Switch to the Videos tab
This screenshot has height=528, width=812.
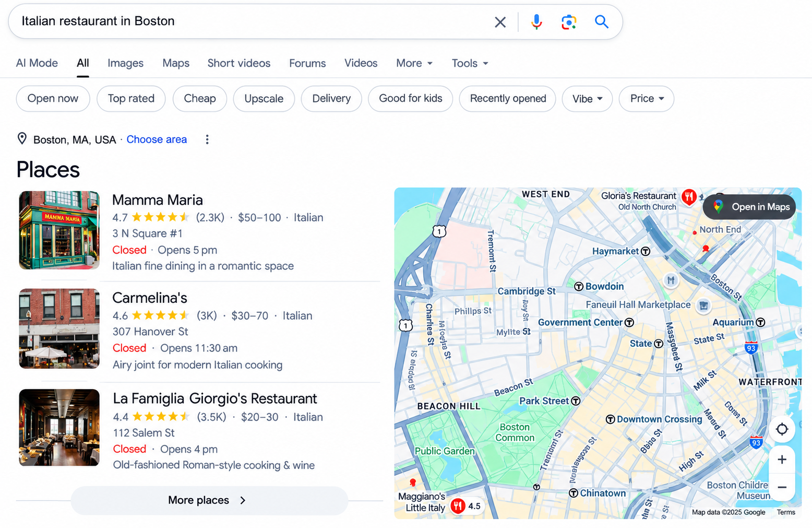pos(361,63)
